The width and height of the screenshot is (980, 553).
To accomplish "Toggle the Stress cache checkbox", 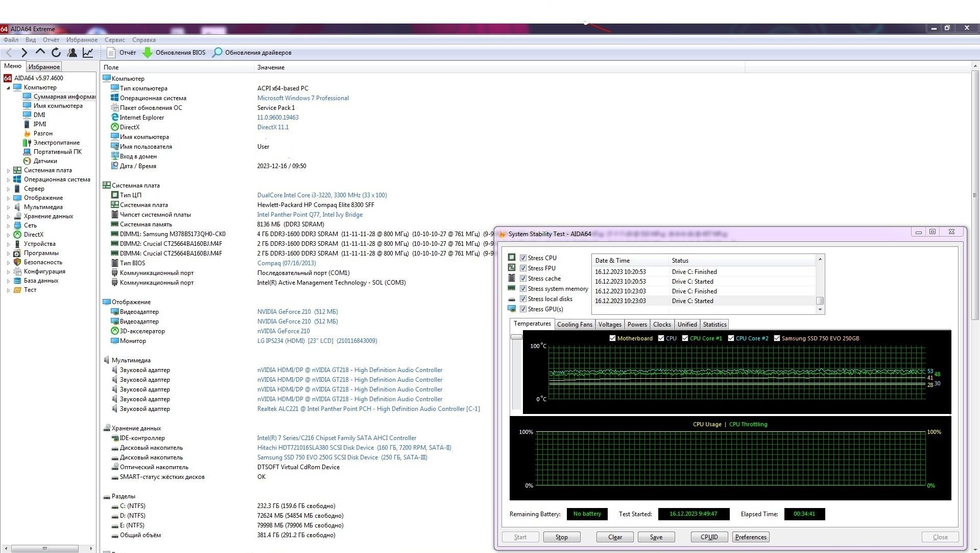I will (523, 279).
